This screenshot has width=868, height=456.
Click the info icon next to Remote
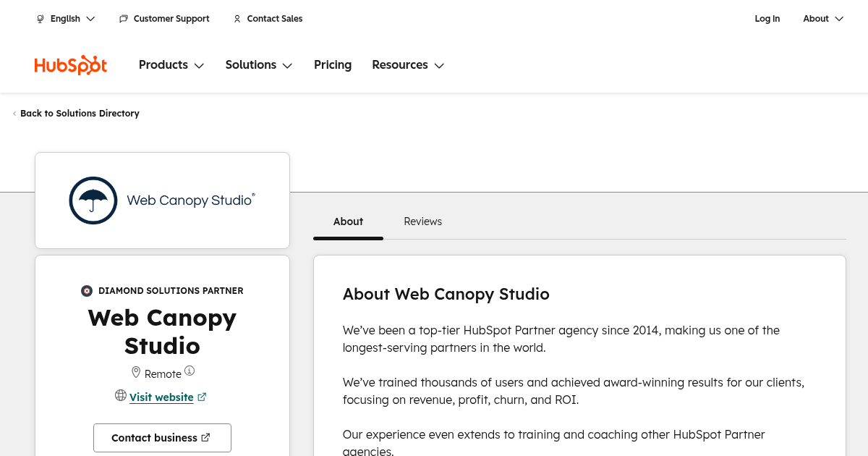coord(190,371)
